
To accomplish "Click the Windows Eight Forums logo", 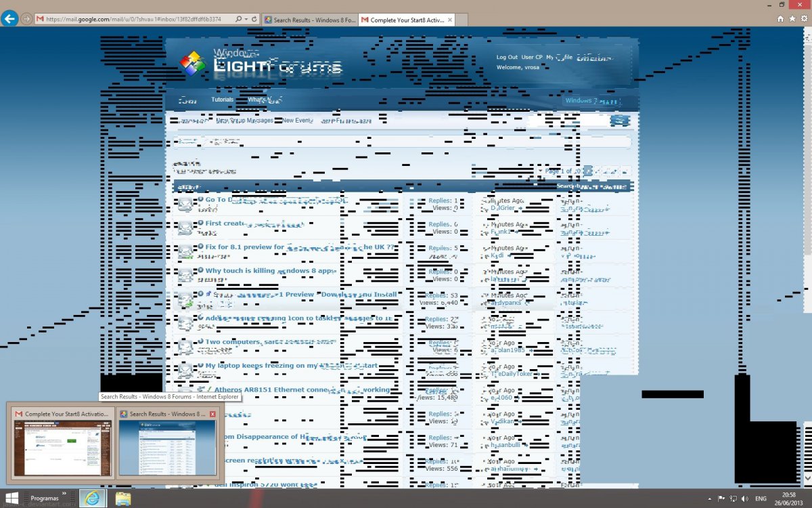I will click(x=261, y=63).
